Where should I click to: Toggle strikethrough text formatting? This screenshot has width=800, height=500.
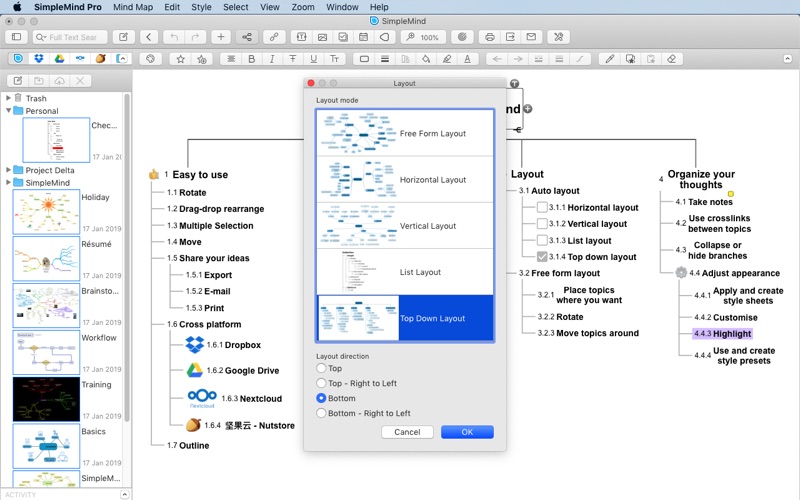(293, 59)
